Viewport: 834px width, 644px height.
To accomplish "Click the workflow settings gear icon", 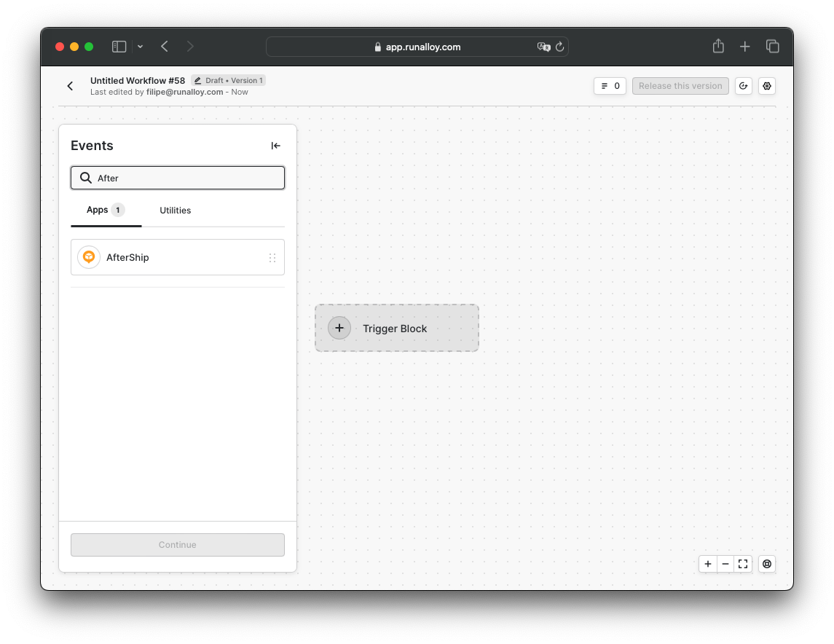I will click(x=767, y=86).
